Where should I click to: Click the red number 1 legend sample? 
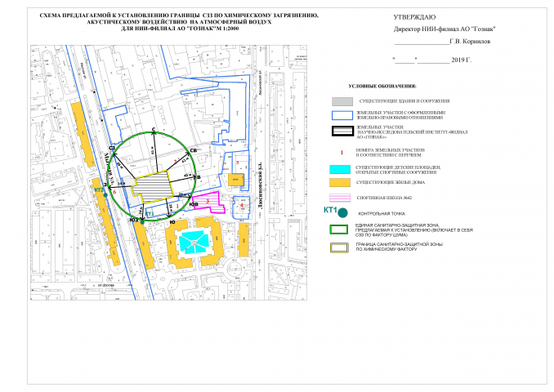click(342, 153)
